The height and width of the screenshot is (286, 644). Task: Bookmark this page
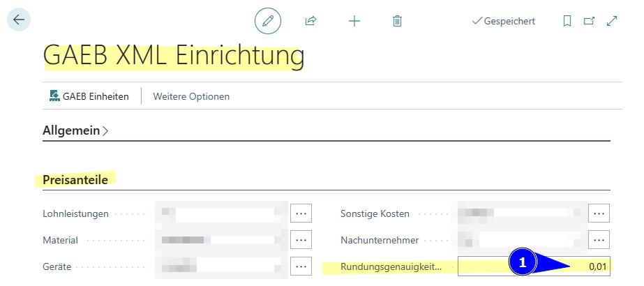pyautogui.click(x=567, y=21)
